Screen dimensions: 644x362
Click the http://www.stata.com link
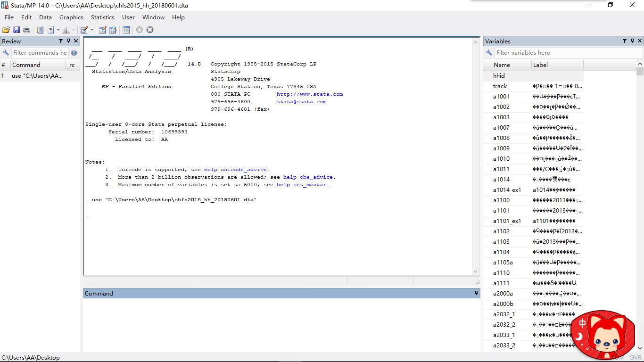pyautogui.click(x=310, y=94)
